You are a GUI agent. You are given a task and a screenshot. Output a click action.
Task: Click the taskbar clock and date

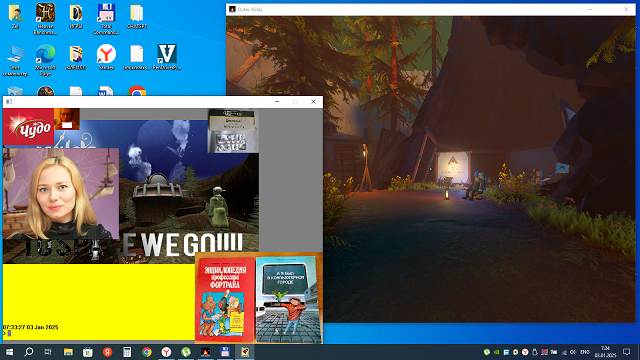(605, 352)
